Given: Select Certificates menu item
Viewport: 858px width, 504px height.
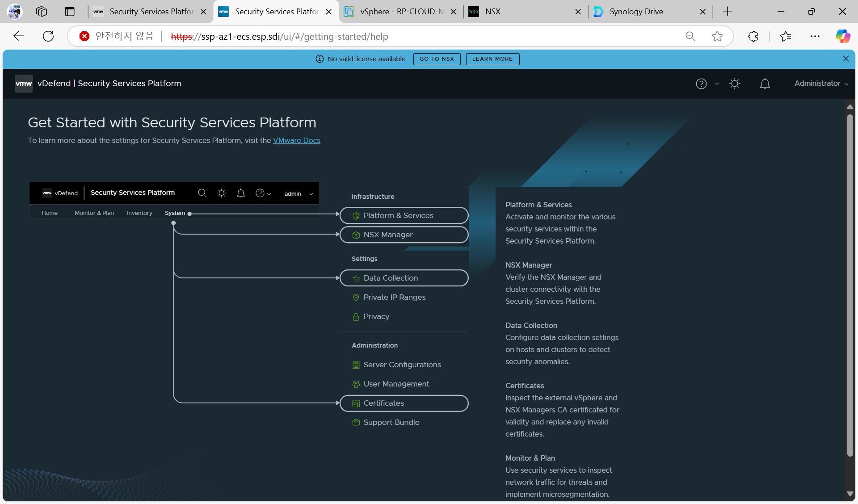Looking at the screenshot, I should (x=404, y=403).
